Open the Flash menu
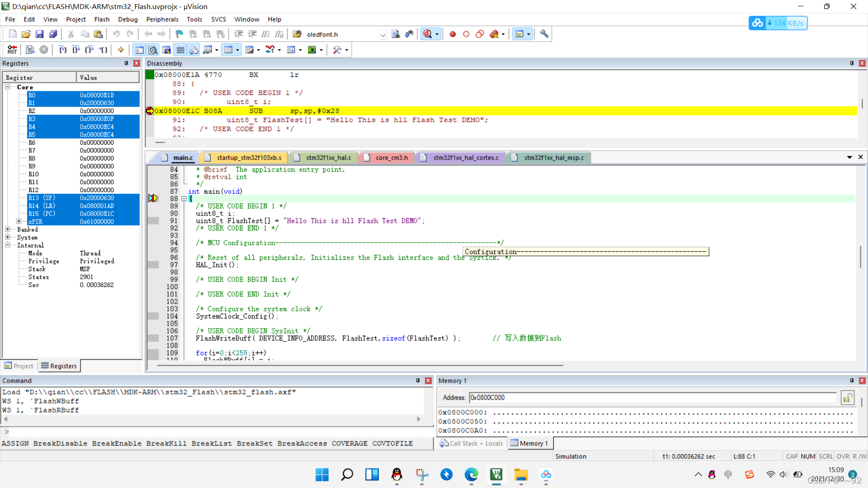Image resolution: width=868 pixels, height=488 pixels. click(x=102, y=19)
